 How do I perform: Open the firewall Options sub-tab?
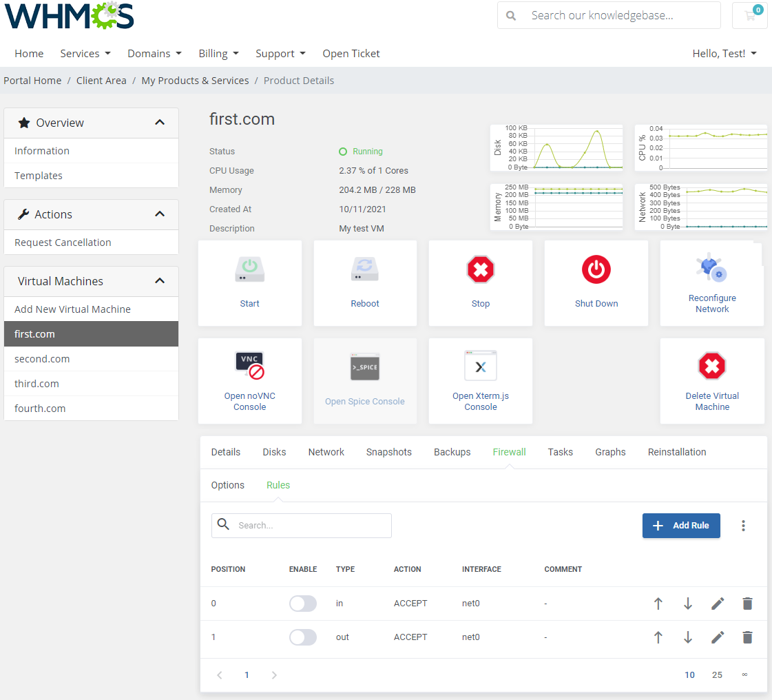tap(227, 485)
